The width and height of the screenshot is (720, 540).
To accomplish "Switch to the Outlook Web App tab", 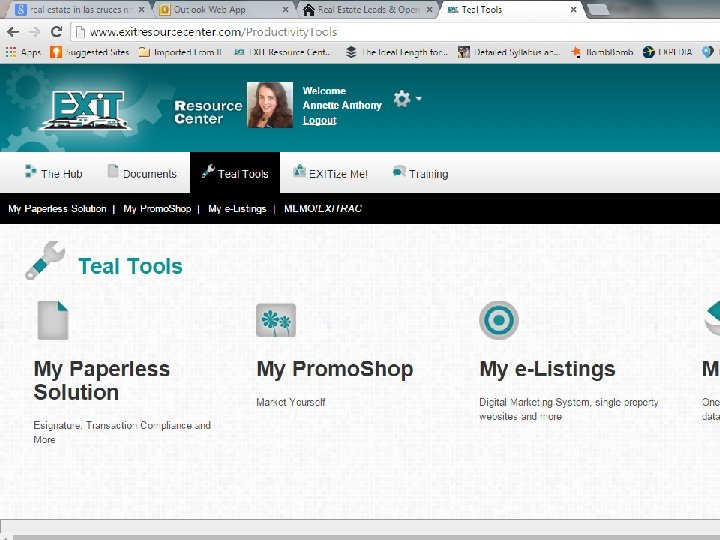I will (x=223, y=10).
